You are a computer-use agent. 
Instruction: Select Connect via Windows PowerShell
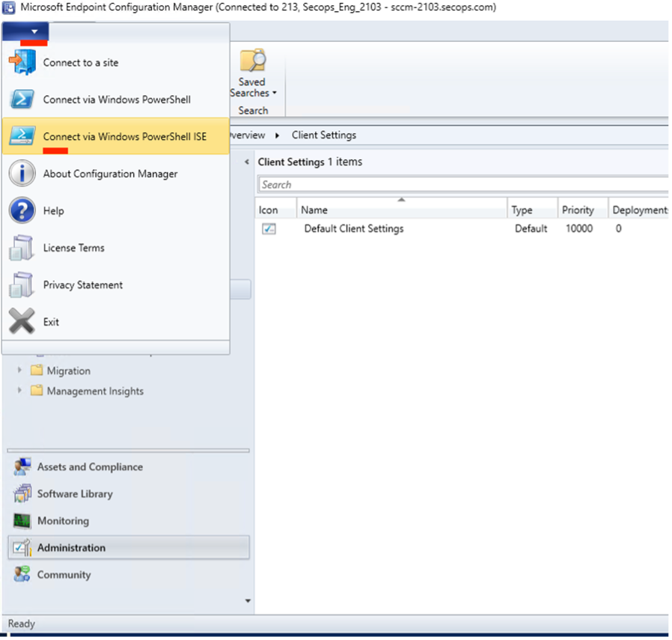(116, 100)
